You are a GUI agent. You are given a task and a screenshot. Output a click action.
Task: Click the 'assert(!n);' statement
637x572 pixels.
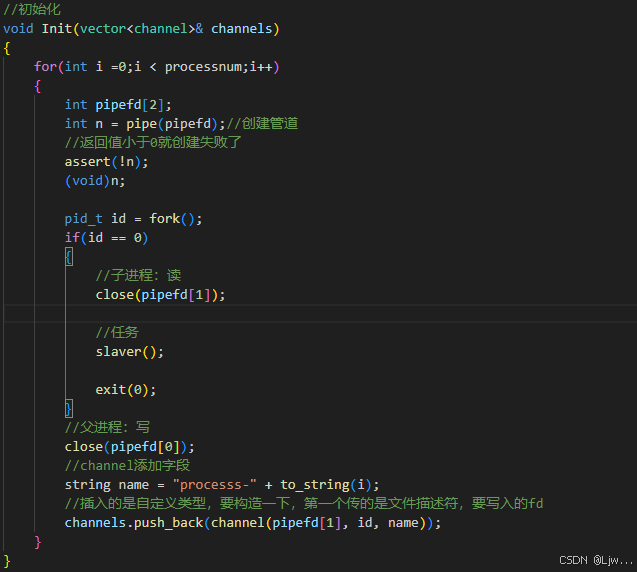106,162
